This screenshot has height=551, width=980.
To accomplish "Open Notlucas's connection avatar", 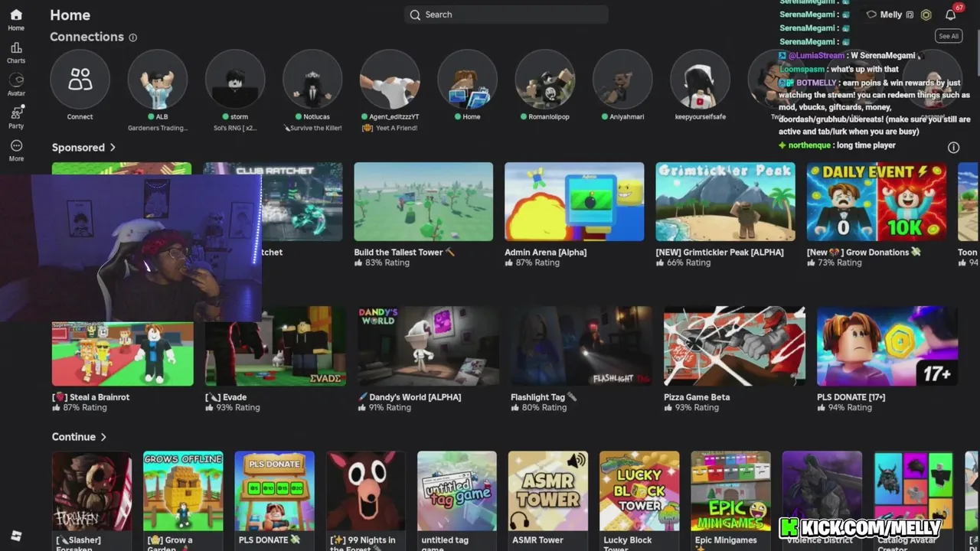I will point(312,80).
